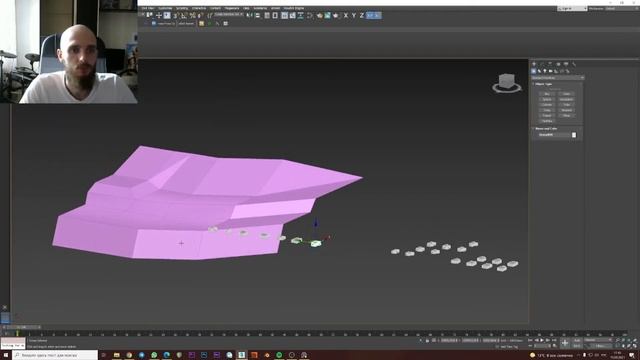
Task: Toggle the Layer Explorer icon
Action: coord(275,16)
